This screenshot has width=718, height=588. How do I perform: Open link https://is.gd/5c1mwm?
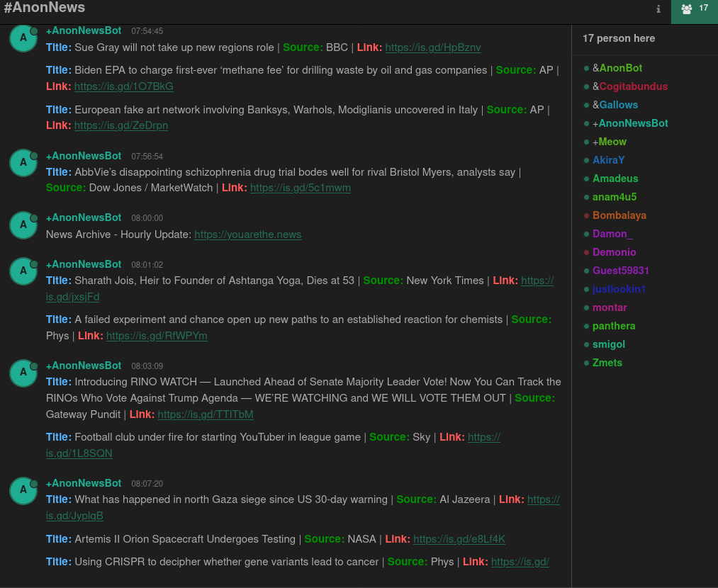(x=301, y=188)
